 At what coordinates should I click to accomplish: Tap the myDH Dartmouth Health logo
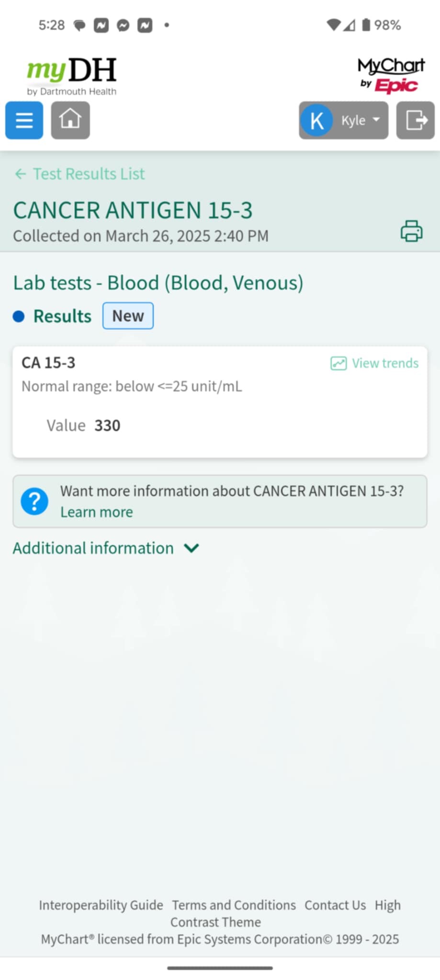click(x=72, y=76)
